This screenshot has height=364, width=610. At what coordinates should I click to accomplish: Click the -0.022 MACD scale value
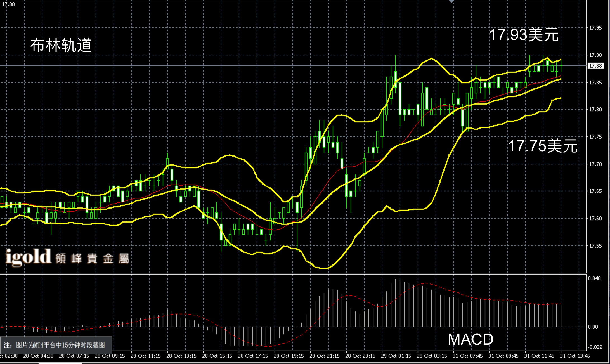595,347
